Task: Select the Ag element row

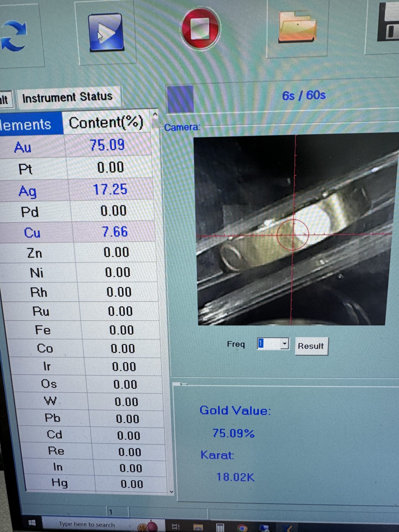Action: coord(76,190)
